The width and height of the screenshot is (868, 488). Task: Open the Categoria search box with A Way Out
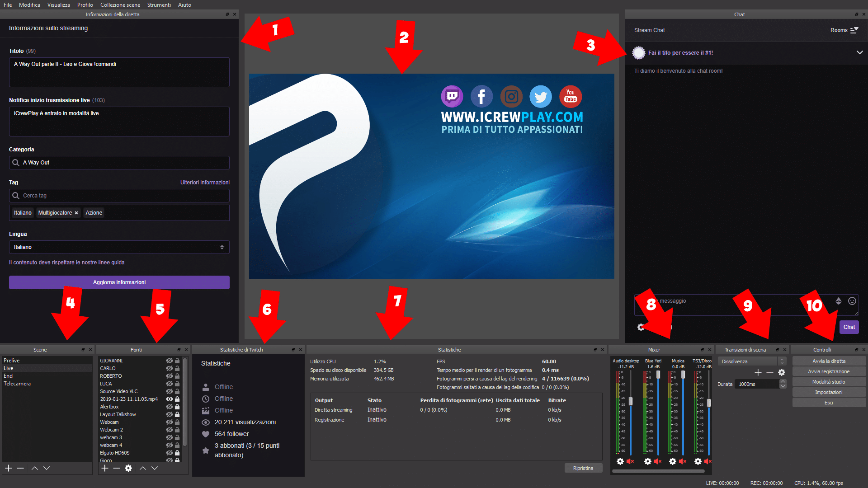click(x=119, y=163)
